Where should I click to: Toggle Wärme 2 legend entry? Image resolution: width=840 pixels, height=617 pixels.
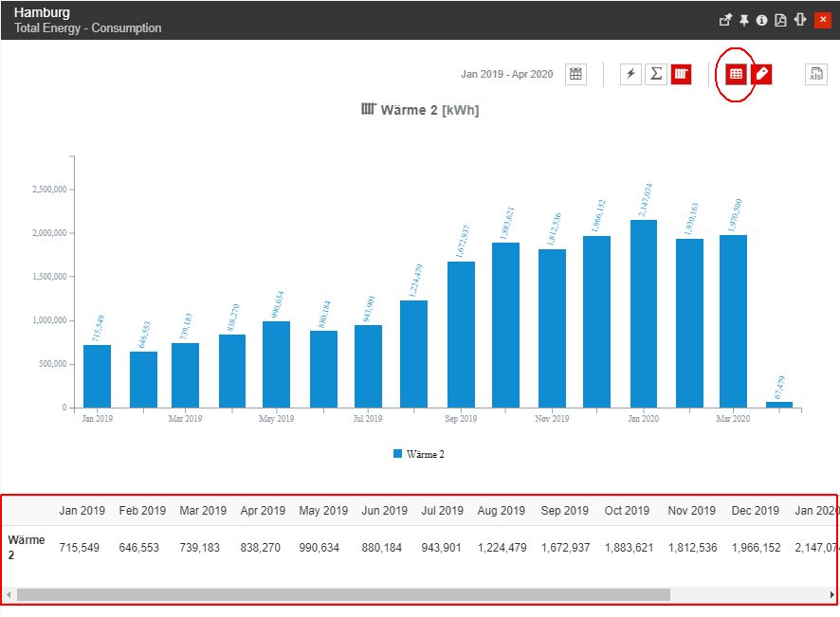click(x=419, y=454)
